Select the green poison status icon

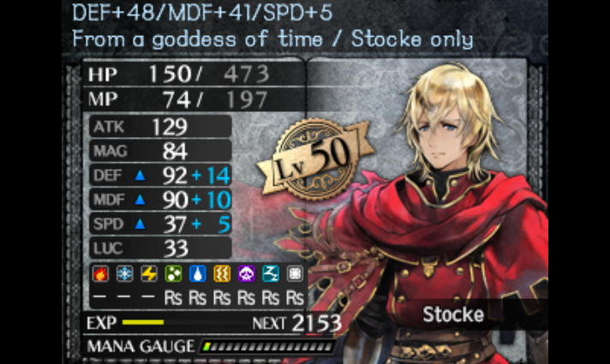(174, 274)
